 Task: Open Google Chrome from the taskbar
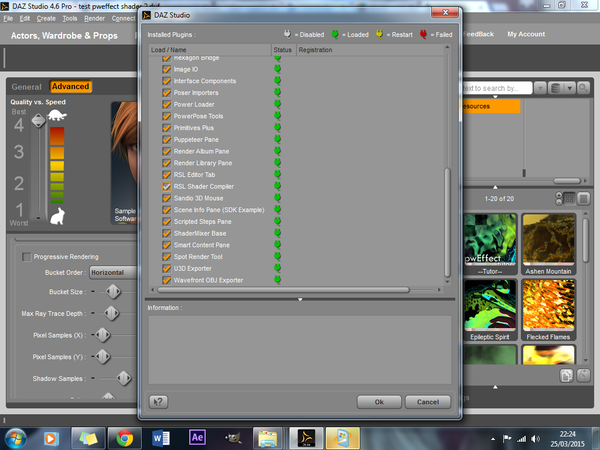[x=125, y=438]
